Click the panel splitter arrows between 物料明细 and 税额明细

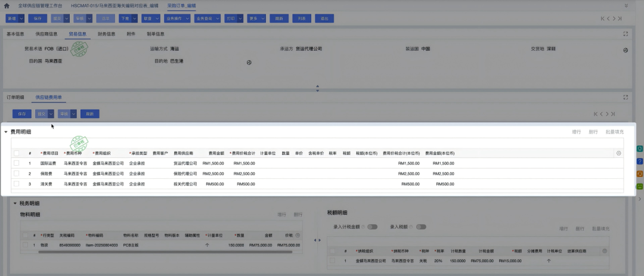click(x=317, y=240)
